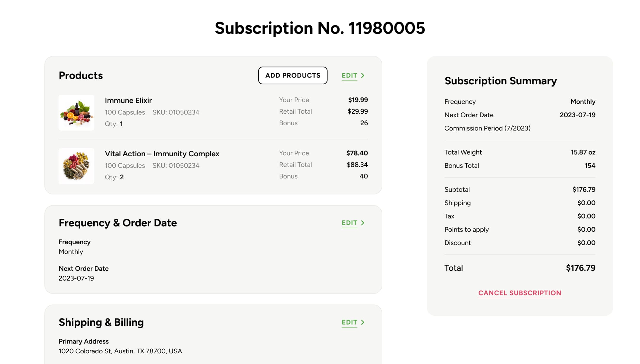The width and height of the screenshot is (640, 364).
Task: Edit the Frequency & Order Date section
Action: pyautogui.click(x=349, y=223)
